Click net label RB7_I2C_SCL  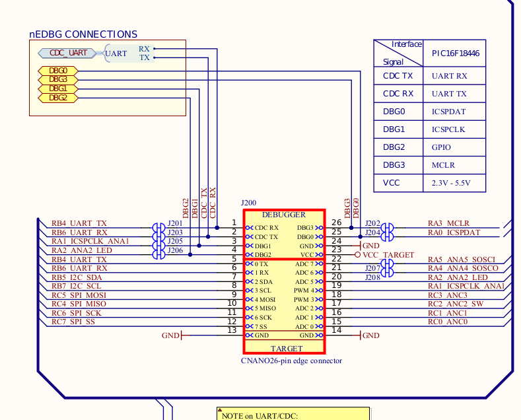(76, 286)
